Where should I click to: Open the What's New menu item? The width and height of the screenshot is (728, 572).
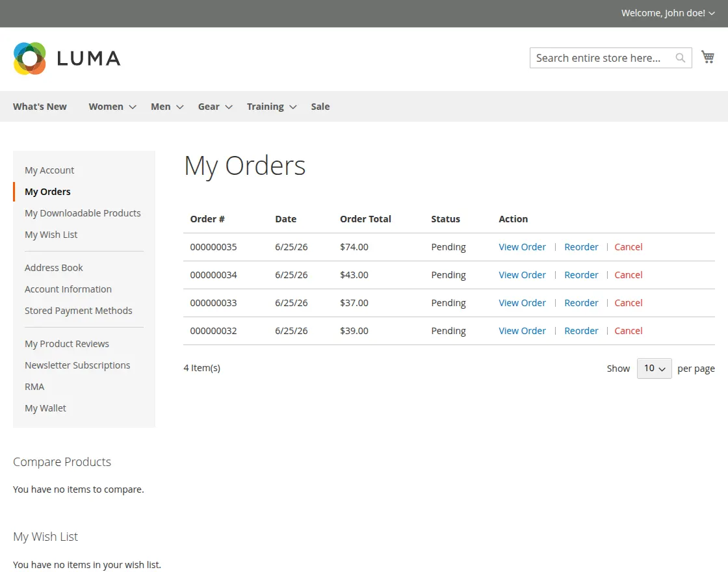pyautogui.click(x=40, y=107)
